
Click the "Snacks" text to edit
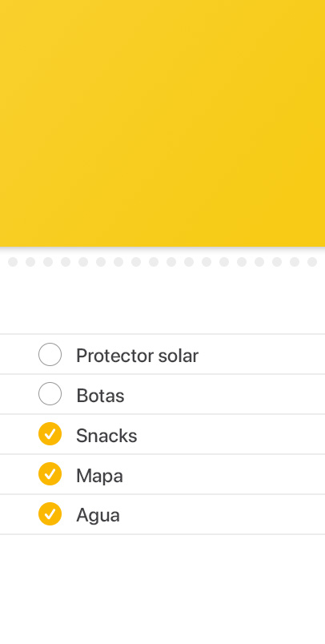point(106,436)
